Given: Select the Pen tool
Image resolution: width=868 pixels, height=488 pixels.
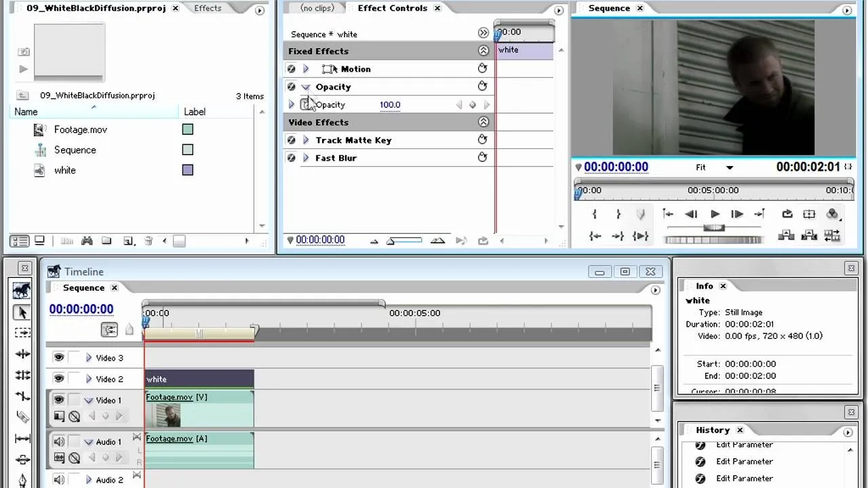Looking at the screenshot, I should (22, 479).
